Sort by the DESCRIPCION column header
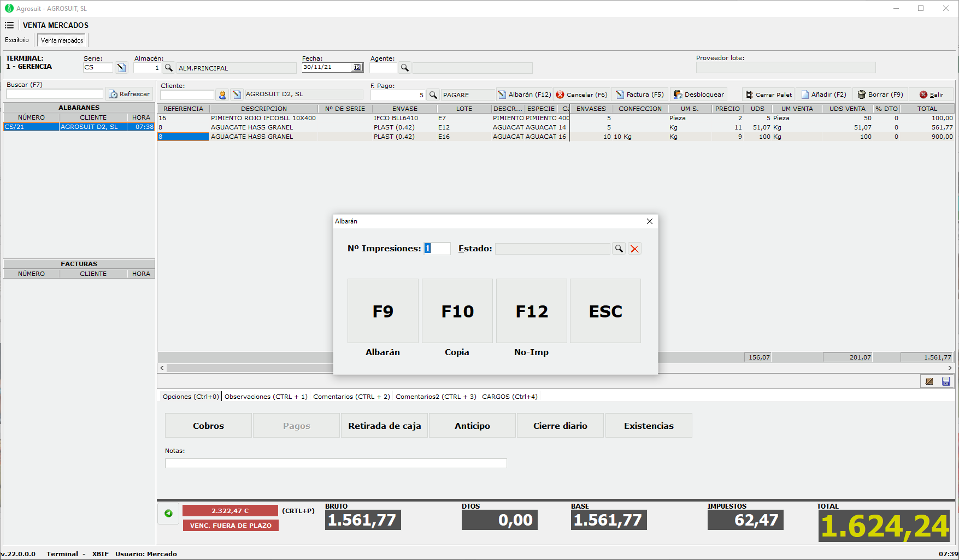Image resolution: width=959 pixels, height=560 pixels. 264,109
